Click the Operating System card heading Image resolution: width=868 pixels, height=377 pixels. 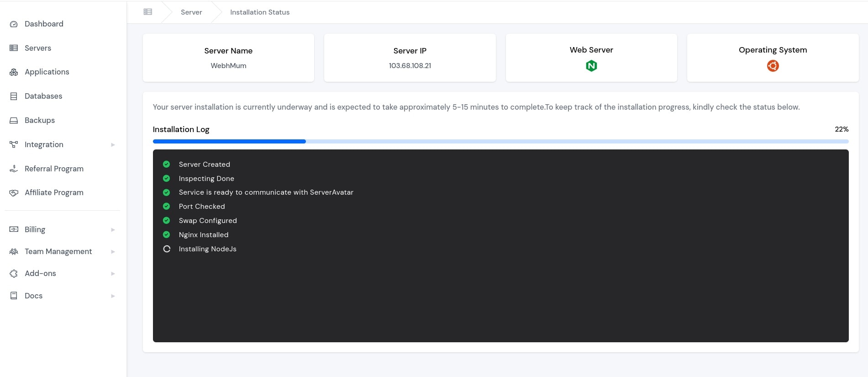[x=773, y=50]
